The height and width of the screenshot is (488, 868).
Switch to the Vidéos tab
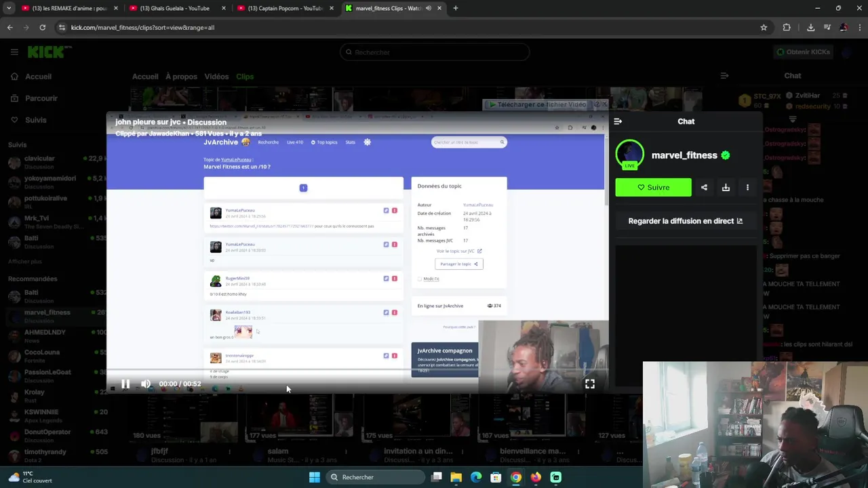pyautogui.click(x=216, y=77)
